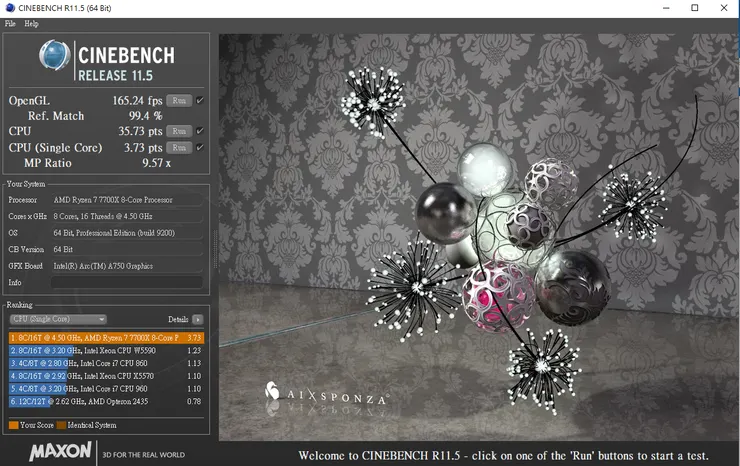Click the CPU score 35.73 pts
Viewport: 740px width, 466px height.
(140, 131)
